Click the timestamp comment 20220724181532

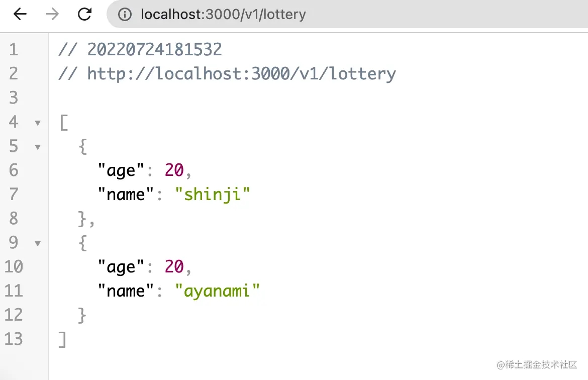tap(154, 49)
